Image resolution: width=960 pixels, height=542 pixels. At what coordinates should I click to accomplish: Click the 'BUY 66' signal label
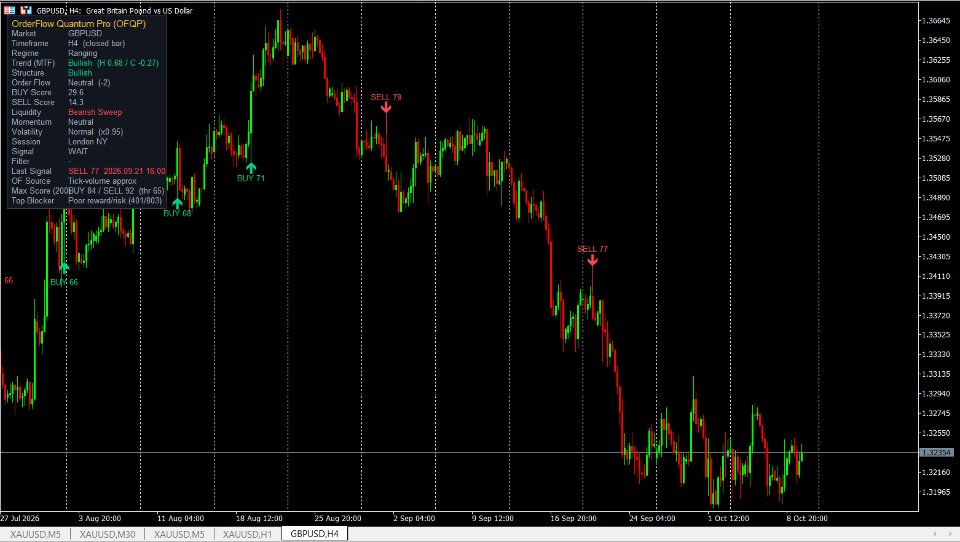(x=64, y=282)
